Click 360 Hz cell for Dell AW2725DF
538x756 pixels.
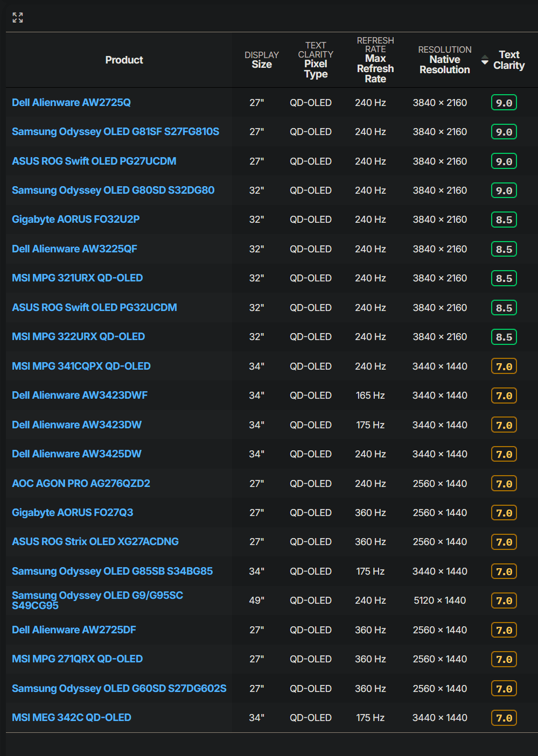point(371,630)
